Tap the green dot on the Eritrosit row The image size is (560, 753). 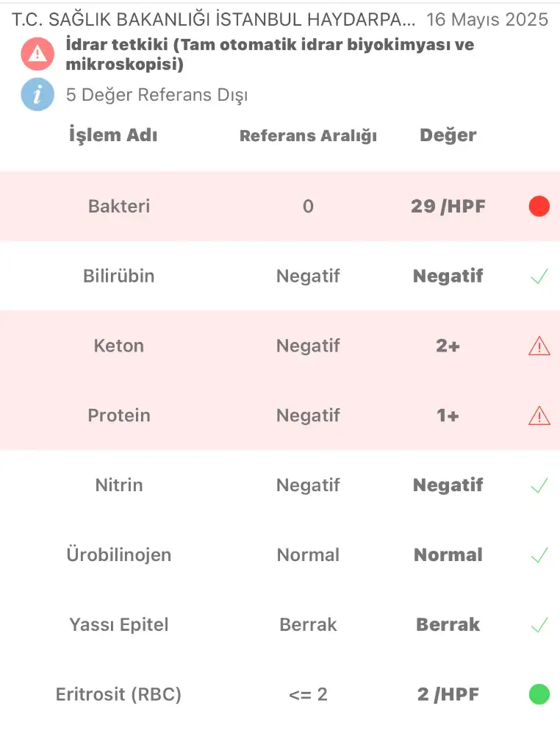539,694
